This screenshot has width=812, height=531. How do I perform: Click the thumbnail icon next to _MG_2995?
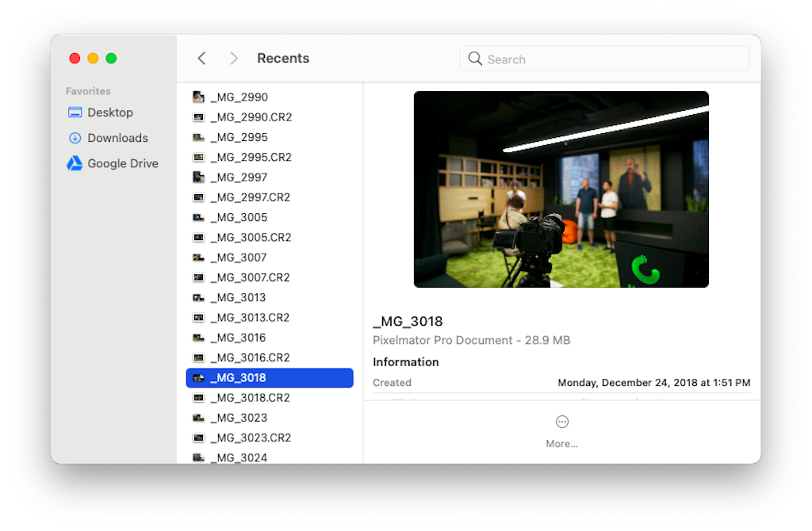[x=198, y=136]
